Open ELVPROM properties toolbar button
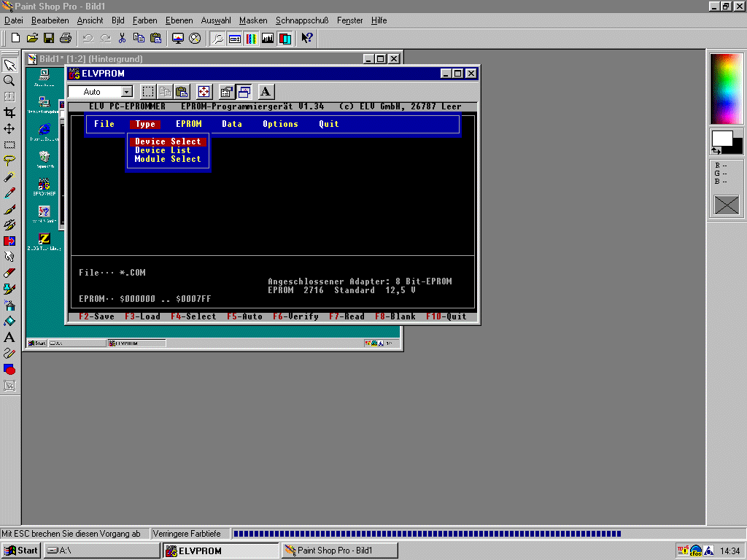The width and height of the screenshot is (747, 560). click(x=227, y=91)
